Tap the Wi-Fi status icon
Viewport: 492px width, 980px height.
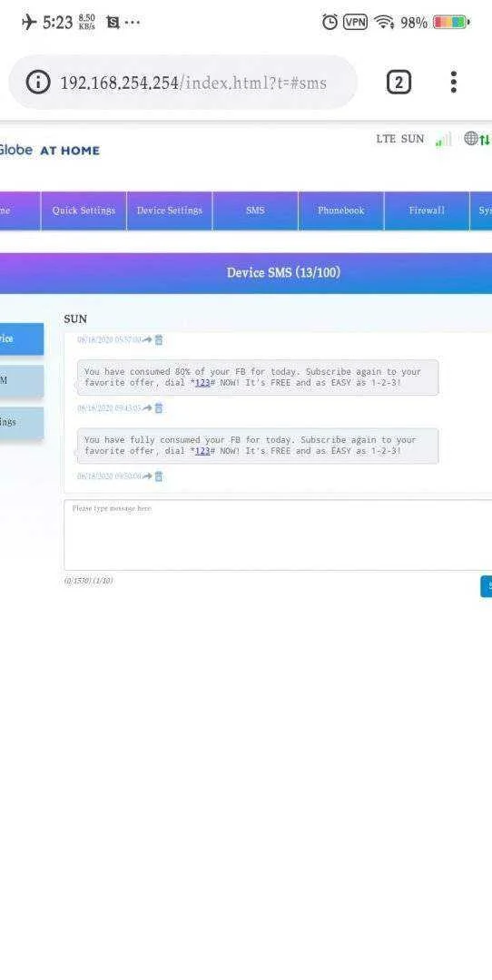coord(384,23)
